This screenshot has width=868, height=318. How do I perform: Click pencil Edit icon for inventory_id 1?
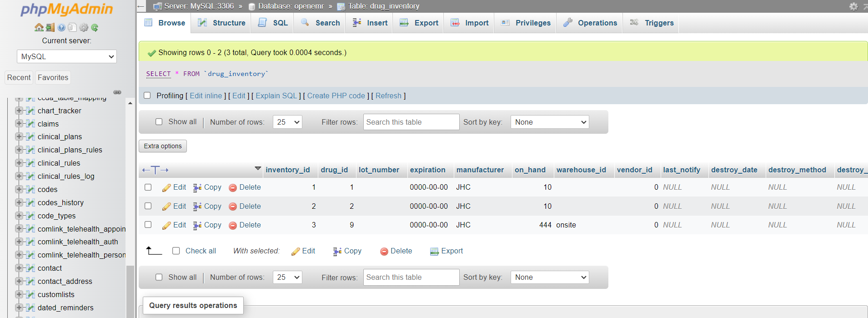(167, 187)
